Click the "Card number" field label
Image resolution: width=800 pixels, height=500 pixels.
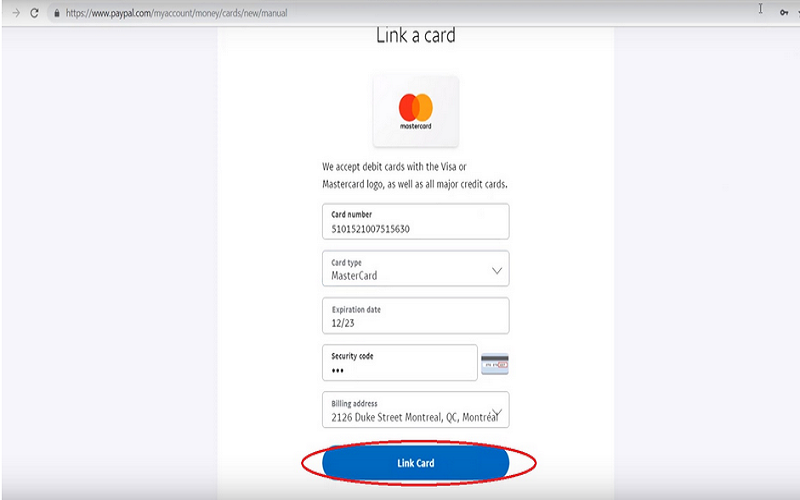coord(352,214)
